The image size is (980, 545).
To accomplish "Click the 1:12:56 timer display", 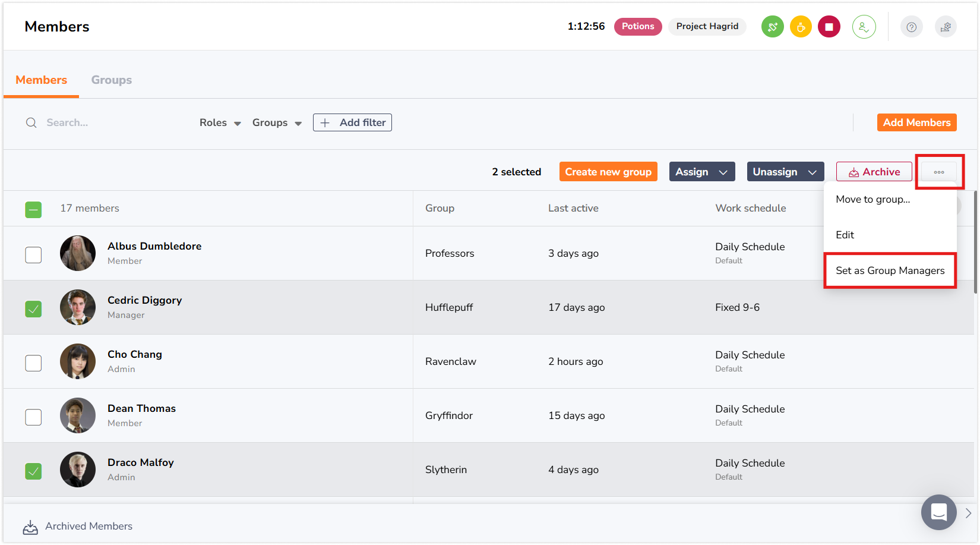I will pyautogui.click(x=586, y=26).
